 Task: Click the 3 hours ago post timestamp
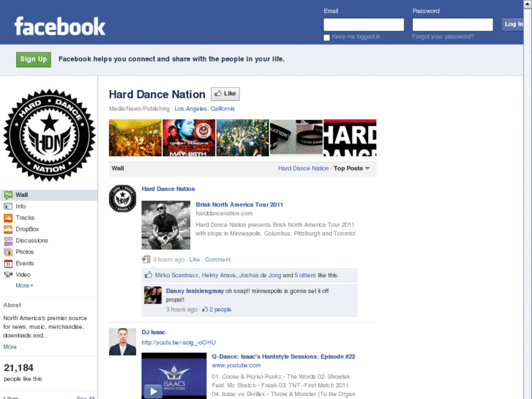168,259
